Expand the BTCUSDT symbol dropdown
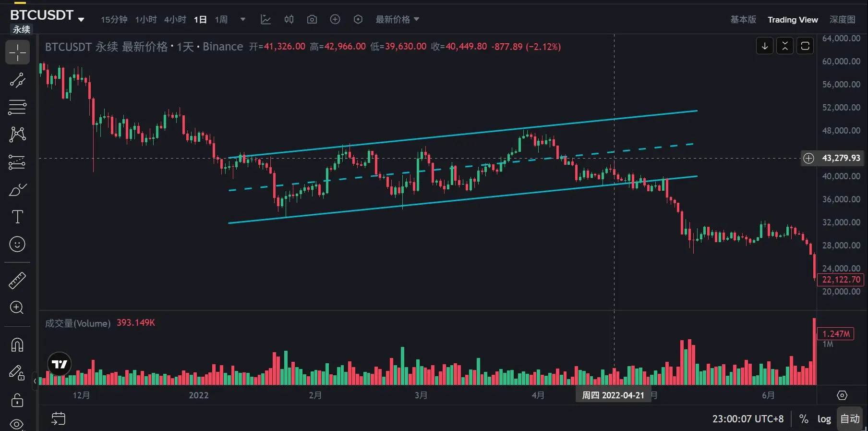This screenshot has height=431, width=868. click(x=81, y=20)
